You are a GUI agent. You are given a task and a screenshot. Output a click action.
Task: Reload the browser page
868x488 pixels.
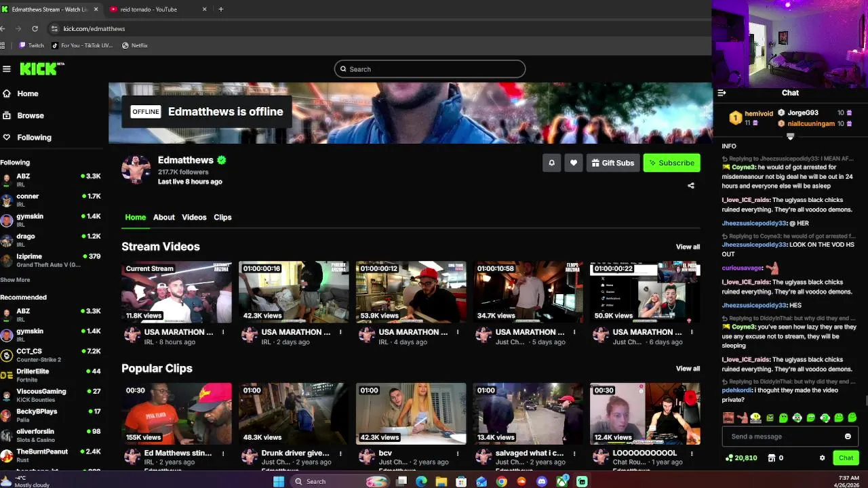pos(35,28)
